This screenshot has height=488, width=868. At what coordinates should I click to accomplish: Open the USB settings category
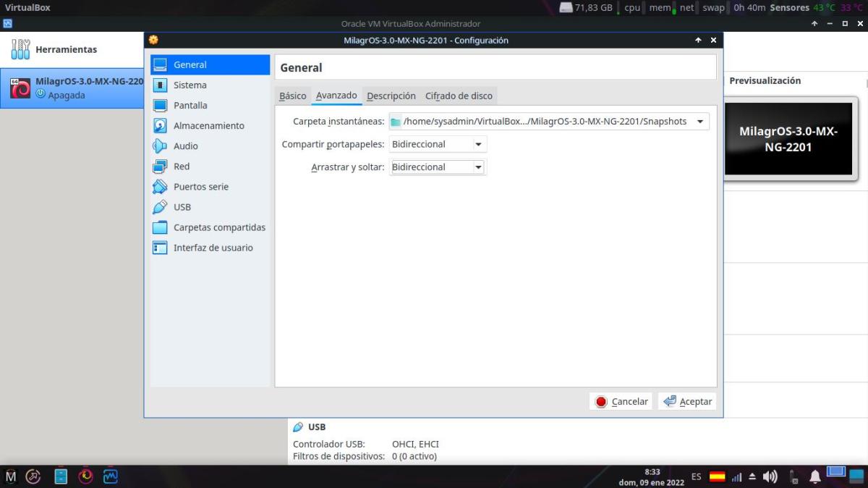pyautogui.click(x=182, y=207)
